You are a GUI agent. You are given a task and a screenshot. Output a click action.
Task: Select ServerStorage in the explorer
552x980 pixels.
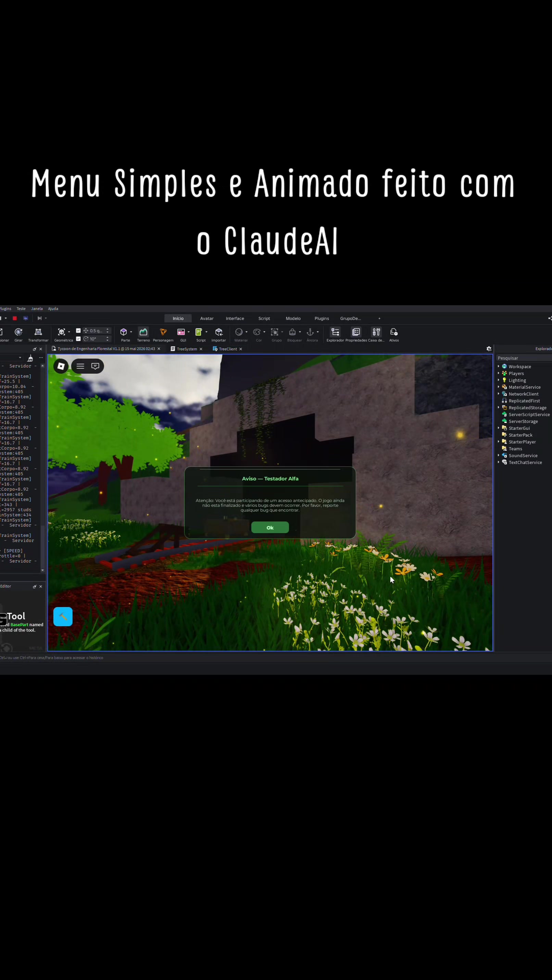coord(520,421)
